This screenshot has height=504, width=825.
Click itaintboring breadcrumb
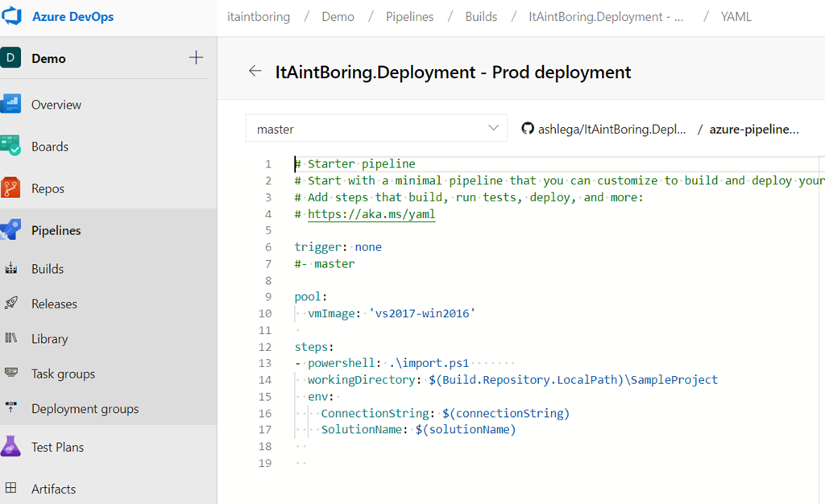click(x=259, y=17)
